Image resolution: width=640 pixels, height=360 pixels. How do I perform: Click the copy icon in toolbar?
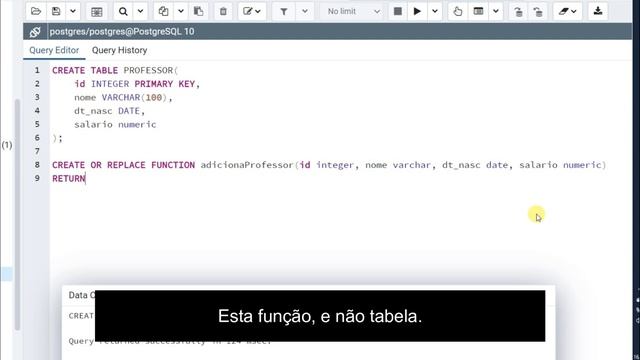click(164, 11)
